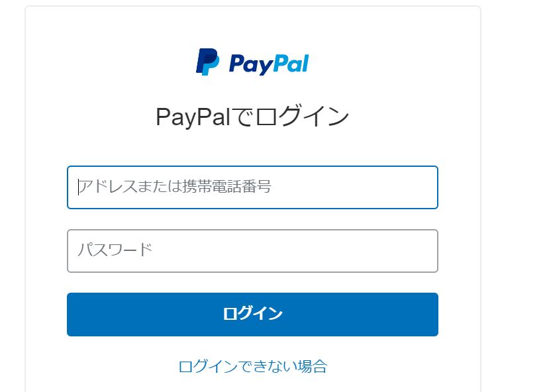
Task: Activate the password entry box
Action: 252,251
